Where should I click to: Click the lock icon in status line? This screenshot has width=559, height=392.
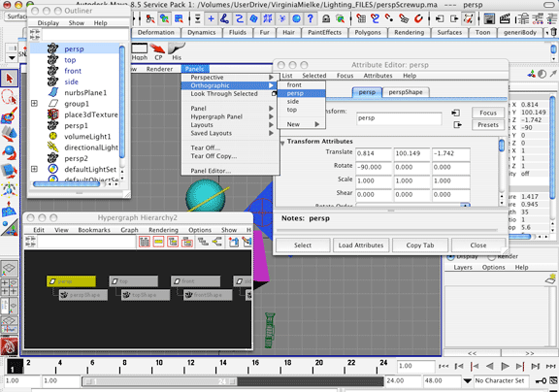pyautogui.click(x=326, y=18)
